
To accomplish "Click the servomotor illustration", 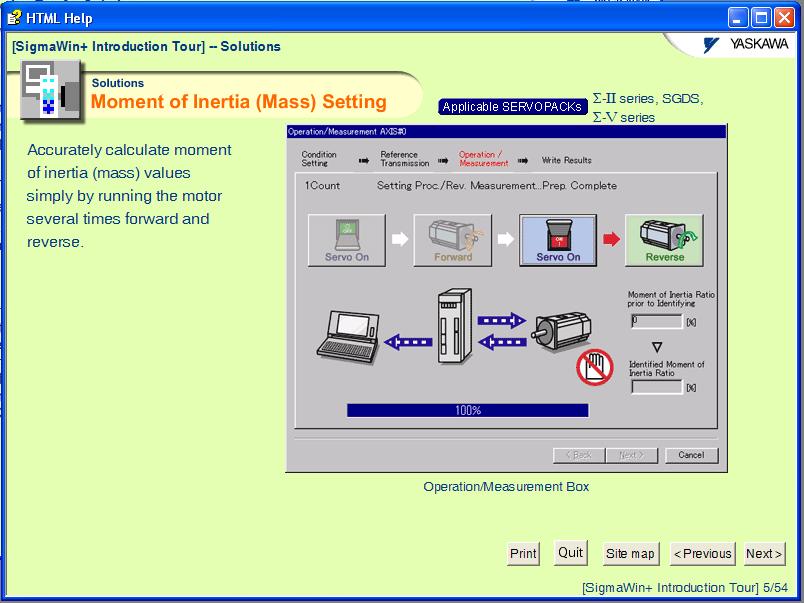I will click(561, 331).
